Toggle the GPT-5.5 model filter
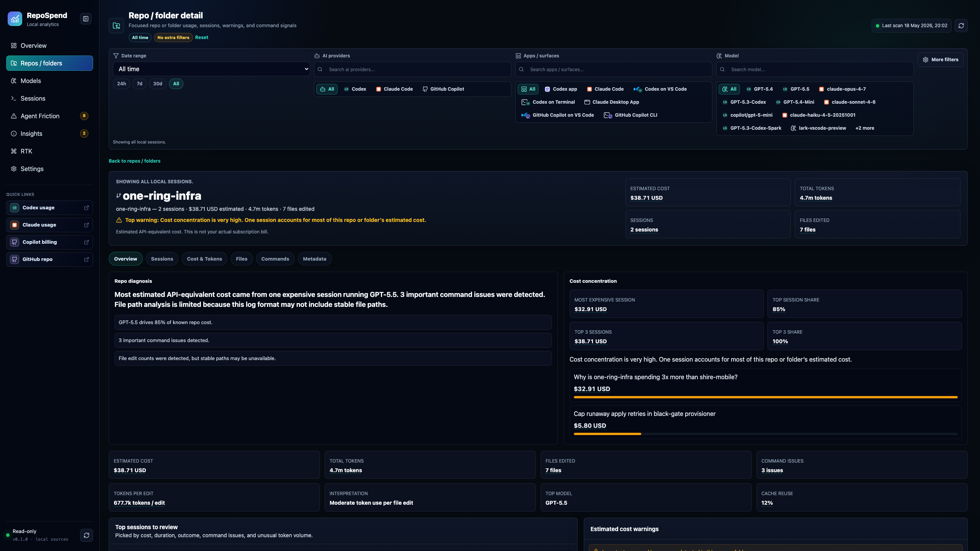The image size is (980, 551). [x=796, y=89]
